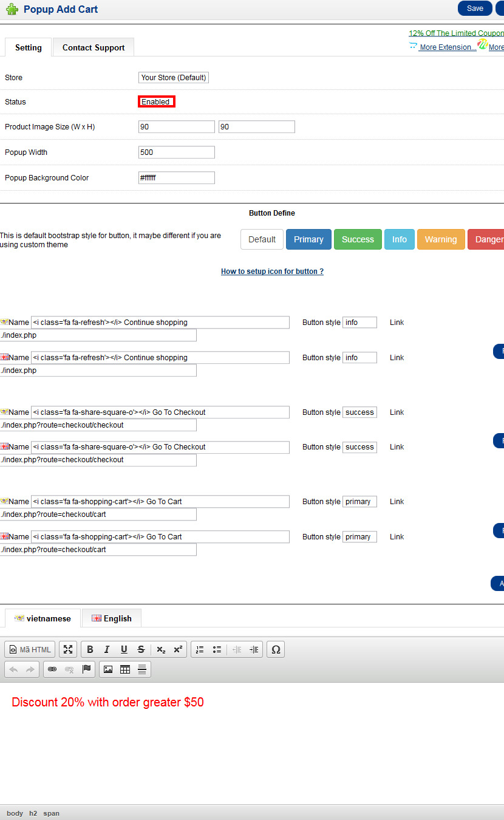The image size is (504, 820).
Task: Apply italic formatting in editor
Action: point(107,649)
